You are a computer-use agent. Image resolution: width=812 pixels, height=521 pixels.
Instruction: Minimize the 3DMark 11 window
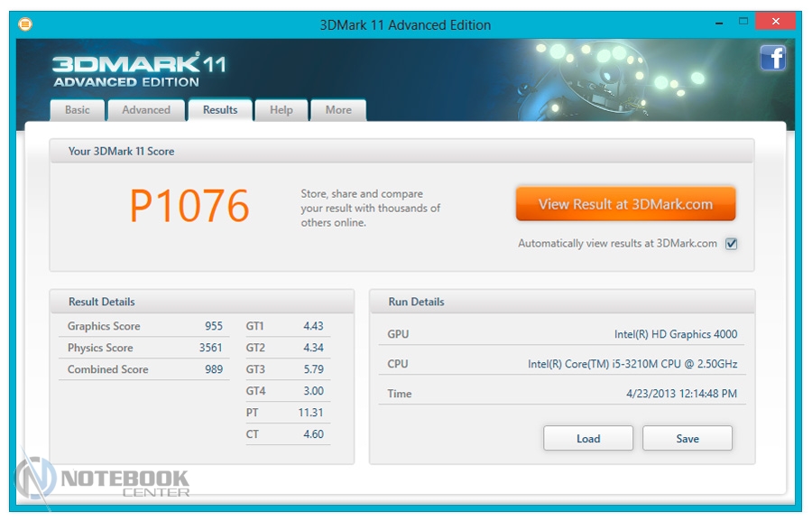(x=717, y=22)
